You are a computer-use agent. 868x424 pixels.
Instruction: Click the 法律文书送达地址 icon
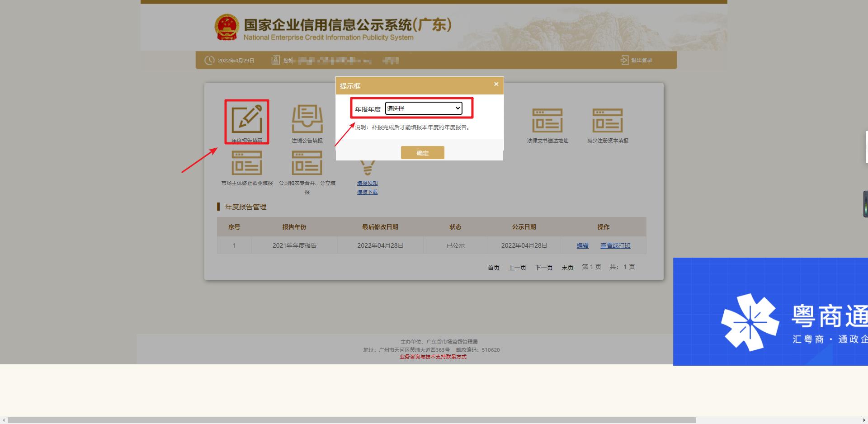click(x=547, y=120)
